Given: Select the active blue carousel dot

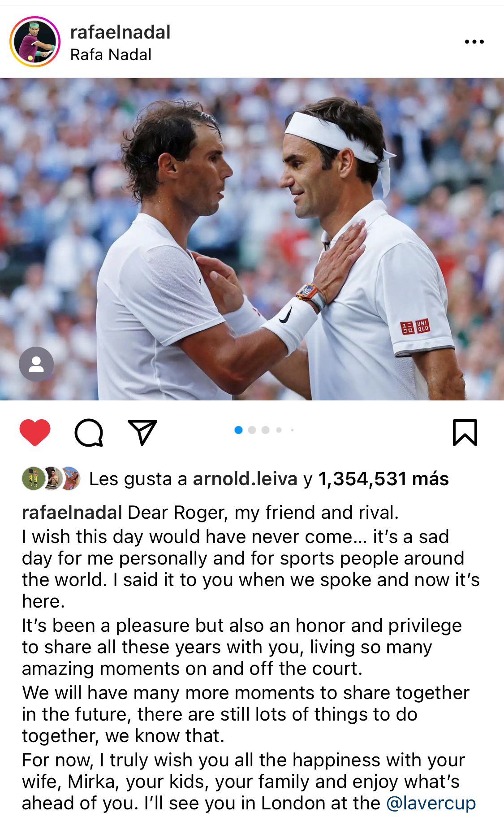Looking at the screenshot, I should [238, 430].
